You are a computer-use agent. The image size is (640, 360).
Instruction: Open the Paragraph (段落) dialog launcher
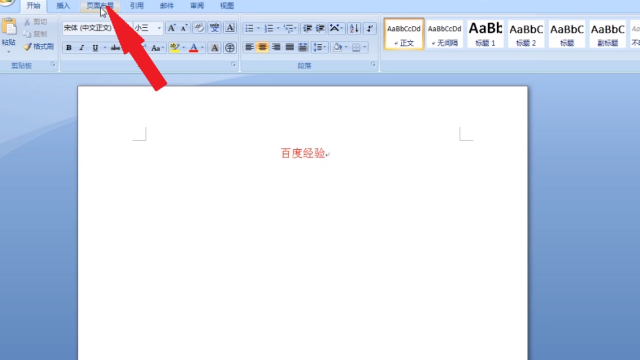pos(373,64)
